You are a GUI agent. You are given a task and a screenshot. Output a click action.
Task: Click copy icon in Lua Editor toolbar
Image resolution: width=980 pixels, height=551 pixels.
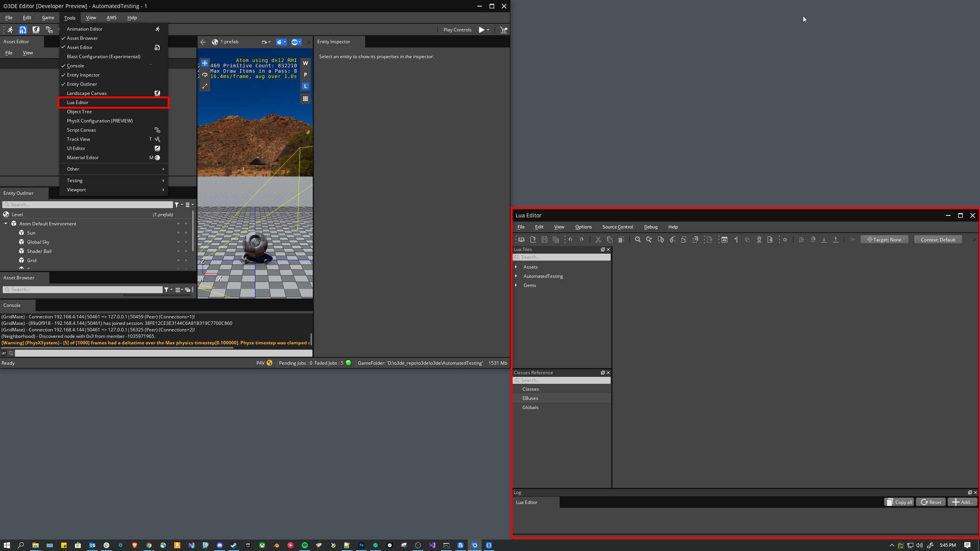point(610,240)
